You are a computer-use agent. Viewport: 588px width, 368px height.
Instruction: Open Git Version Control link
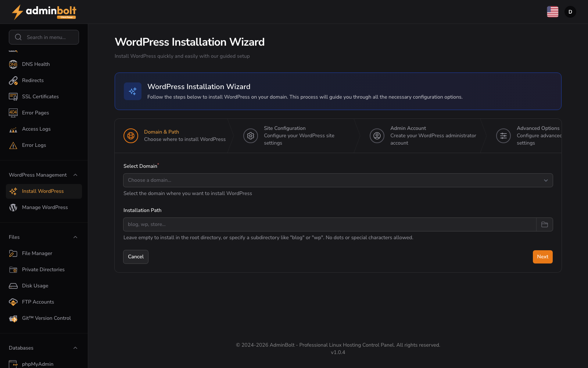pyautogui.click(x=44, y=318)
